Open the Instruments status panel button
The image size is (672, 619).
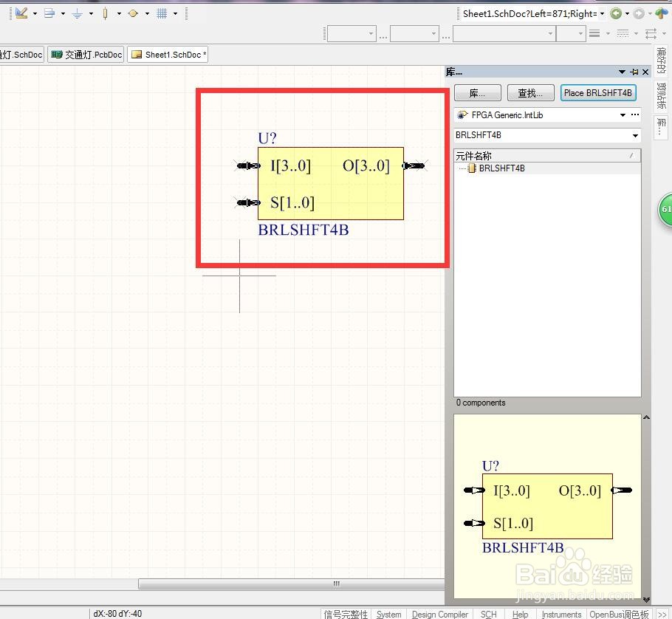[561, 614]
